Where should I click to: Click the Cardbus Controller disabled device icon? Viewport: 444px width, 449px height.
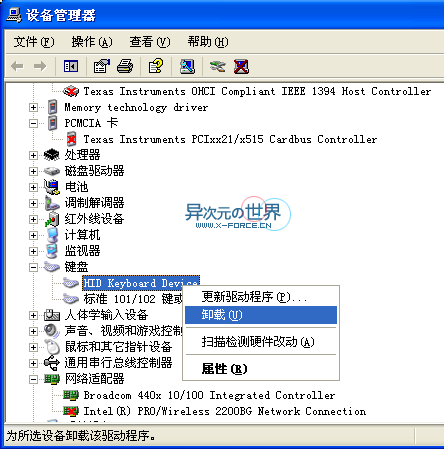coord(71,139)
